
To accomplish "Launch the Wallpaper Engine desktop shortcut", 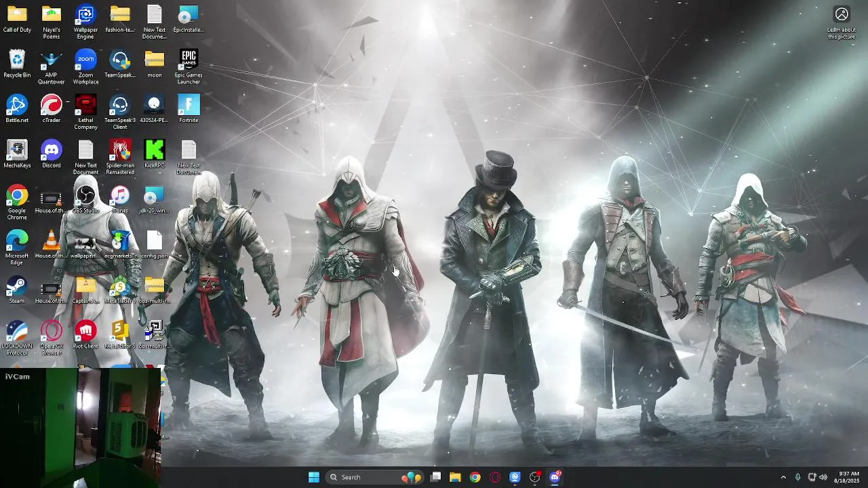I will (x=85, y=22).
